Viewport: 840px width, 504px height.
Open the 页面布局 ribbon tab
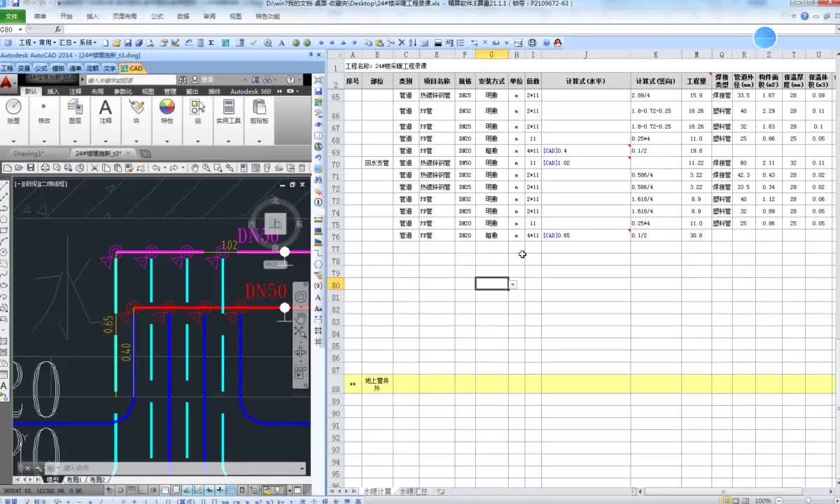[x=125, y=16]
